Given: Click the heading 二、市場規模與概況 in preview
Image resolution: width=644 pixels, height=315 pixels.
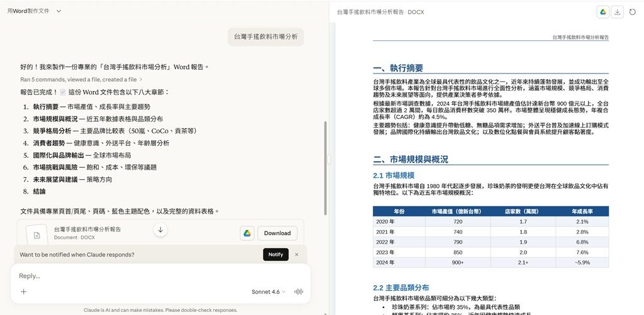Looking at the screenshot, I should [411, 159].
